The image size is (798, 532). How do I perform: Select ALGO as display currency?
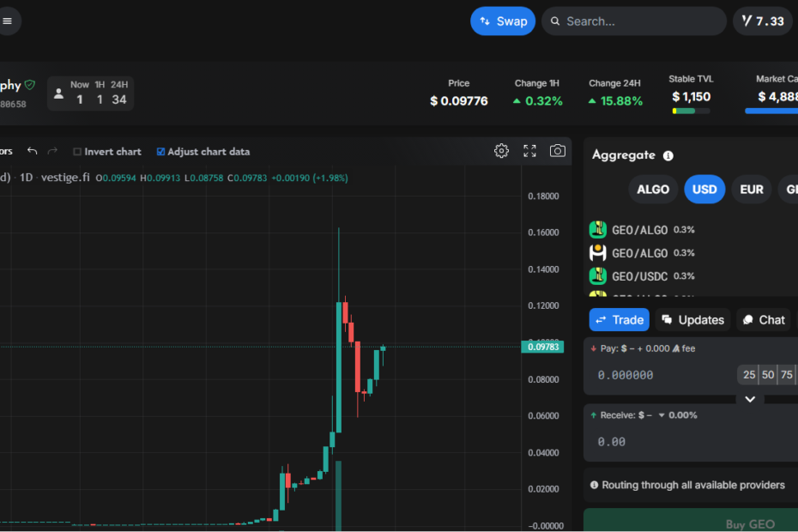click(653, 190)
